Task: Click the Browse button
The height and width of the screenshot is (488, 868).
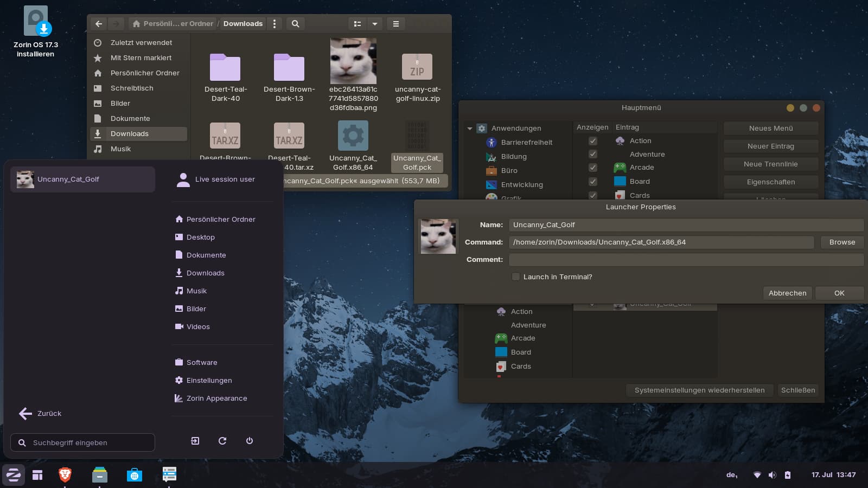Action: tap(842, 242)
